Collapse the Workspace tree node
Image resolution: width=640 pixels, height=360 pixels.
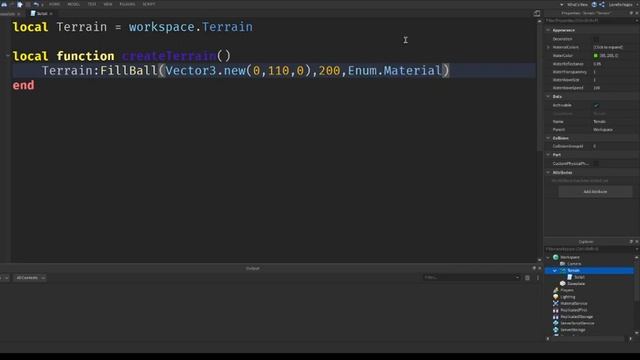(548, 257)
